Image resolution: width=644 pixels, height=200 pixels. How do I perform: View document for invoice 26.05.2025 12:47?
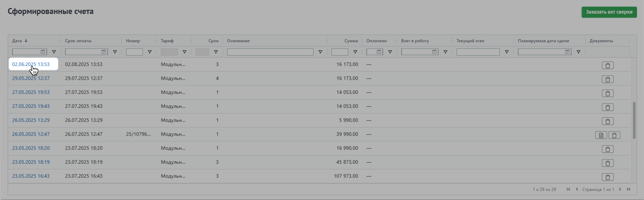point(601,135)
